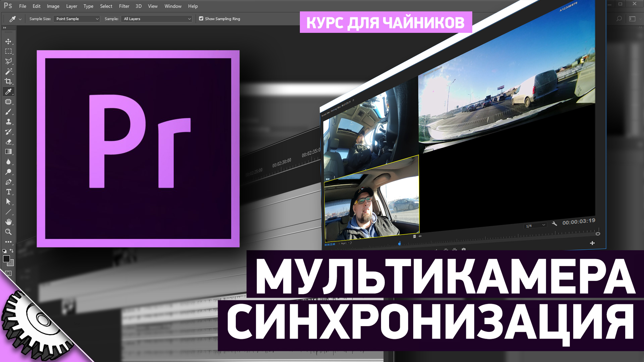Select the Horizontal Type tool
The height and width of the screenshot is (362, 644).
coord(8,192)
